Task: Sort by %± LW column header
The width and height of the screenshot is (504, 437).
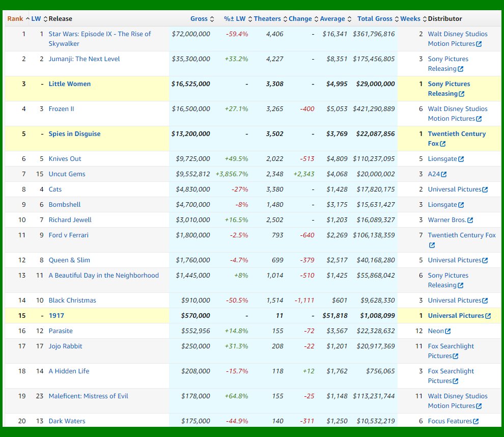Action: pos(235,19)
